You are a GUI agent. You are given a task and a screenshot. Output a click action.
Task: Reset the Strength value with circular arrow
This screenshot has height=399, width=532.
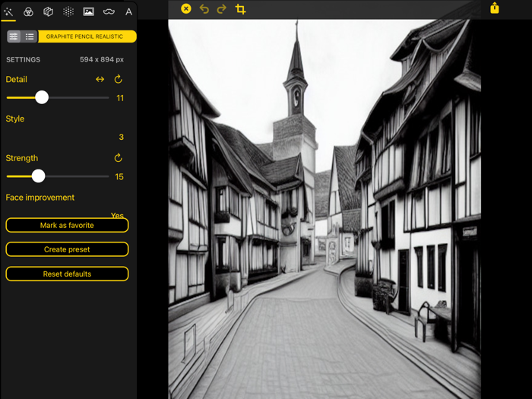(118, 158)
